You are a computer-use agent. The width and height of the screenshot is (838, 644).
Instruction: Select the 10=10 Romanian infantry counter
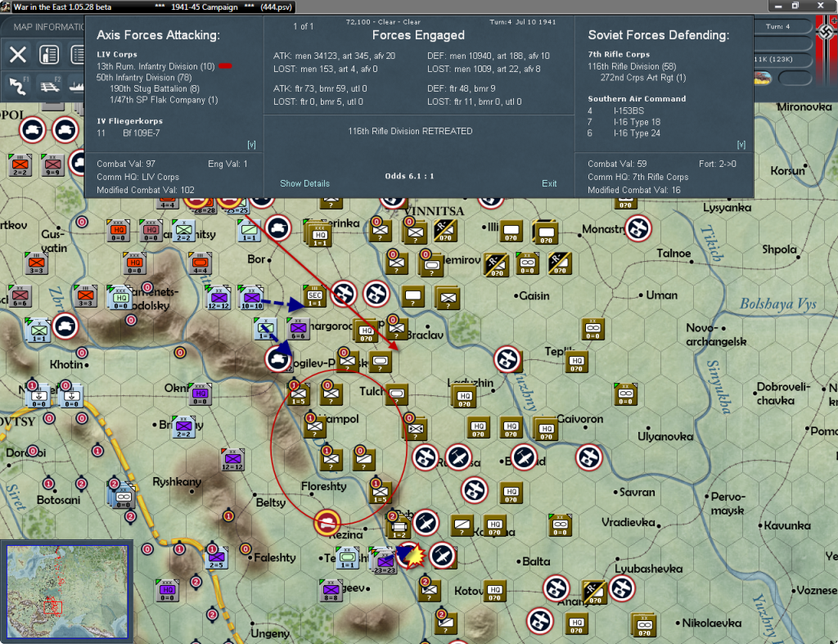[x=251, y=298]
